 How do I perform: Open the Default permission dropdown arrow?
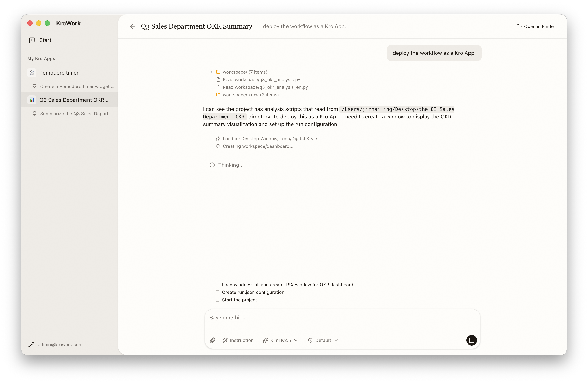(x=336, y=340)
